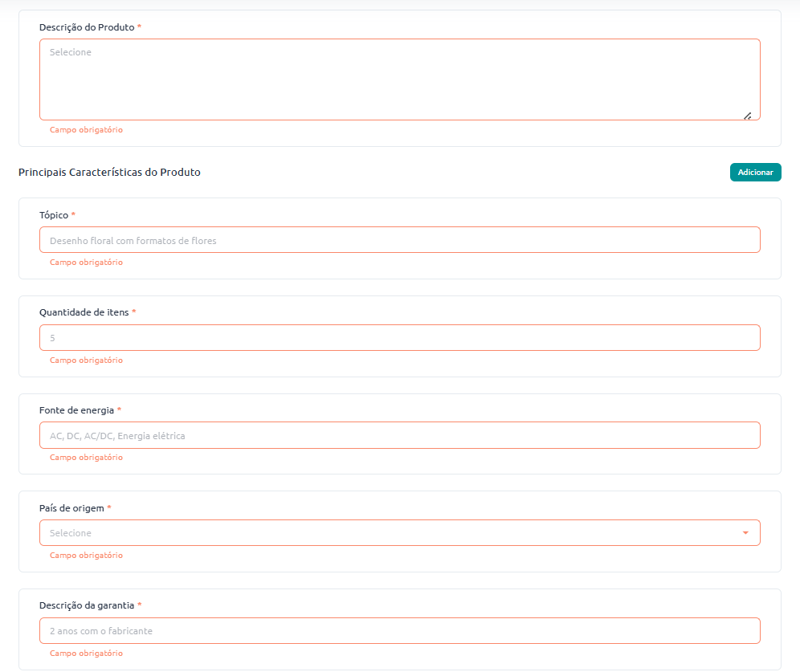Focus the Descrição da garantia input

pyautogui.click(x=399, y=631)
